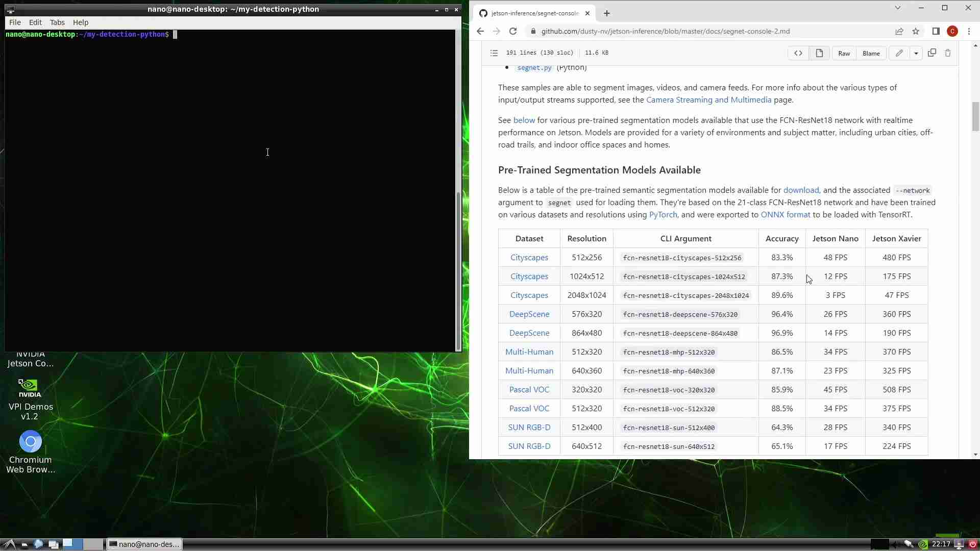
Task: Click the pencil edit file icon
Action: (899, 53)
